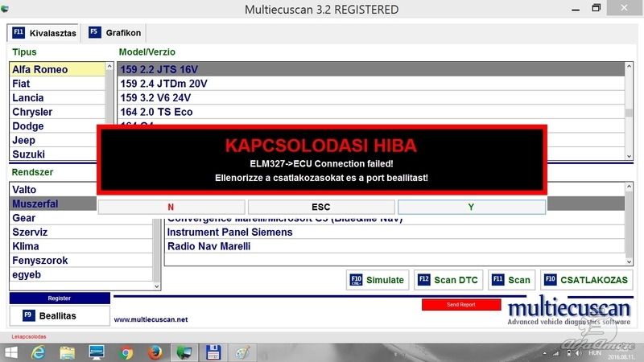Image resolution: width=644 pixels, height=362 pixels.
Task: Open the Grafikon tab
Action: 115,33
